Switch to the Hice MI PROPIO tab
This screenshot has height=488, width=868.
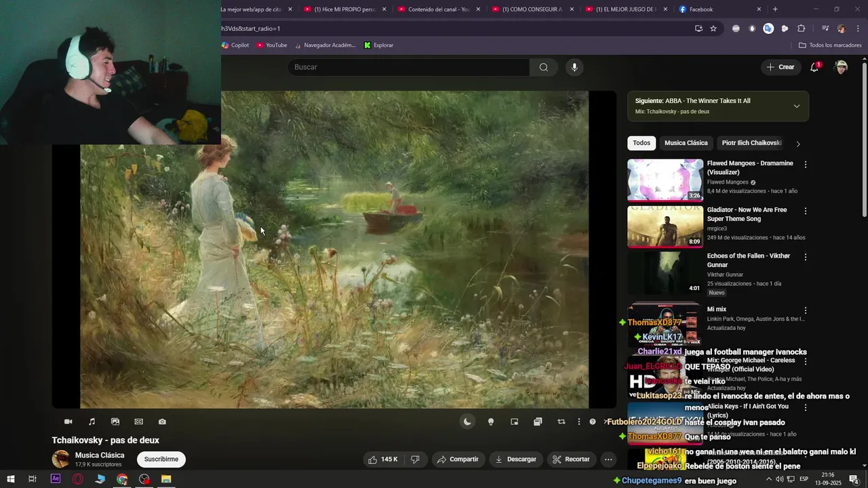[345, 9]
